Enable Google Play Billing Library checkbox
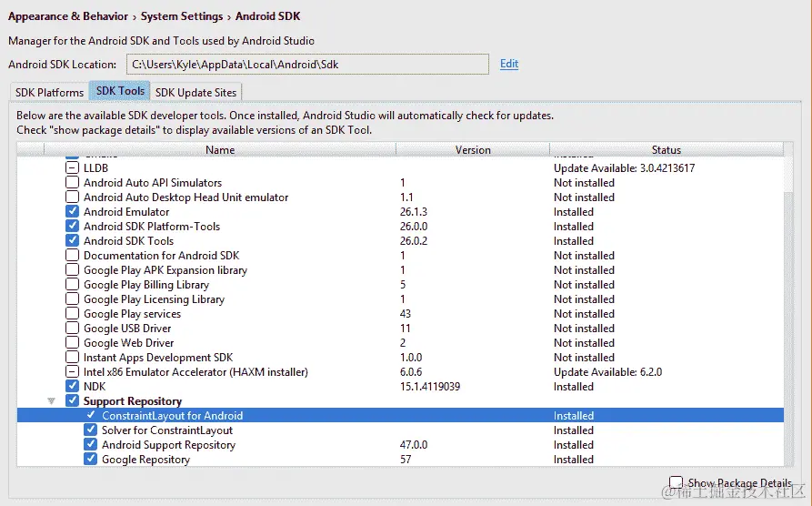Image resolution: width=812 pixels, height=506 pixels. point(72,284)
